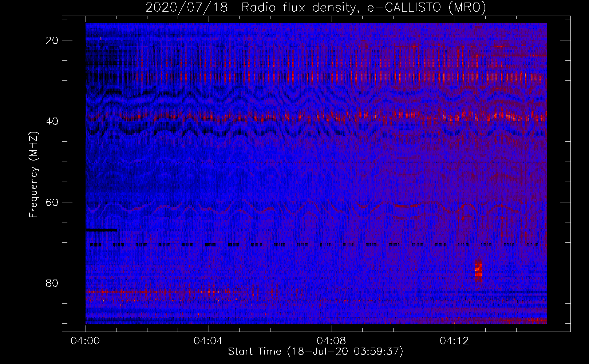The height and width of the screenshot is (364, 589).
Task: Click the short black bar near 67 MHz
Action: (102, 230)
